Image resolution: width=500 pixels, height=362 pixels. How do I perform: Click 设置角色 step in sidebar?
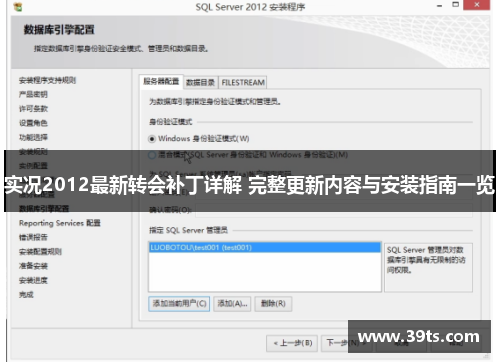point(33,123)
